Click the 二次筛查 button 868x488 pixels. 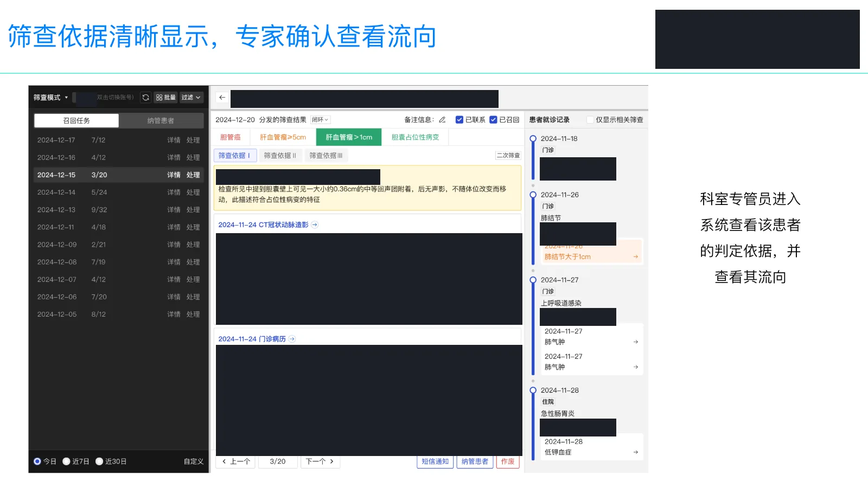[508, 156]
